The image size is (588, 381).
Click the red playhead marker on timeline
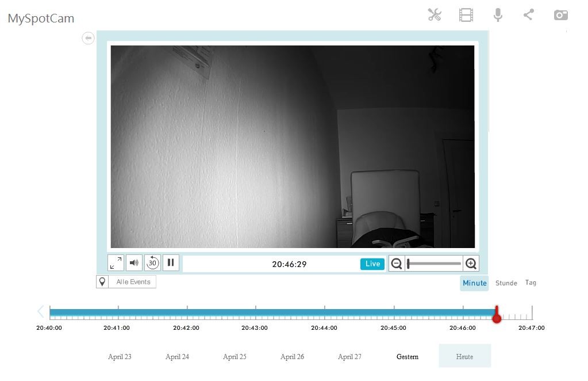pyautogui.click(x=497, y=316)
